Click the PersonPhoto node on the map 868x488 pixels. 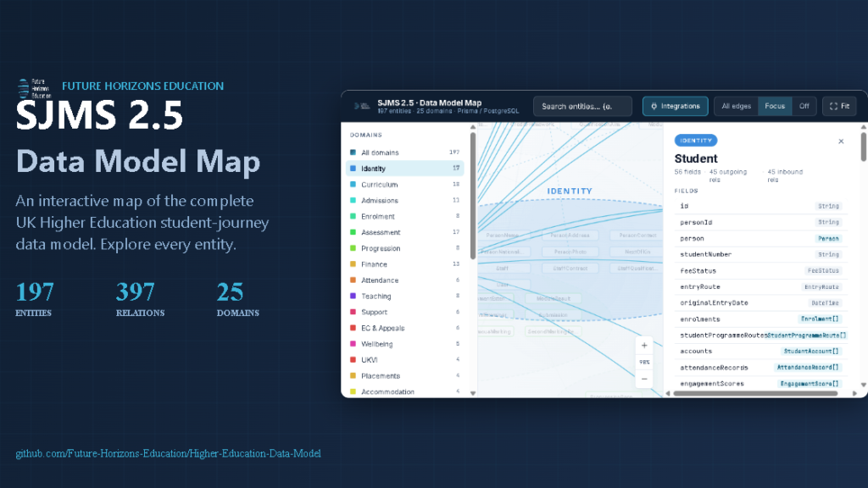click(x=570, y=252)
